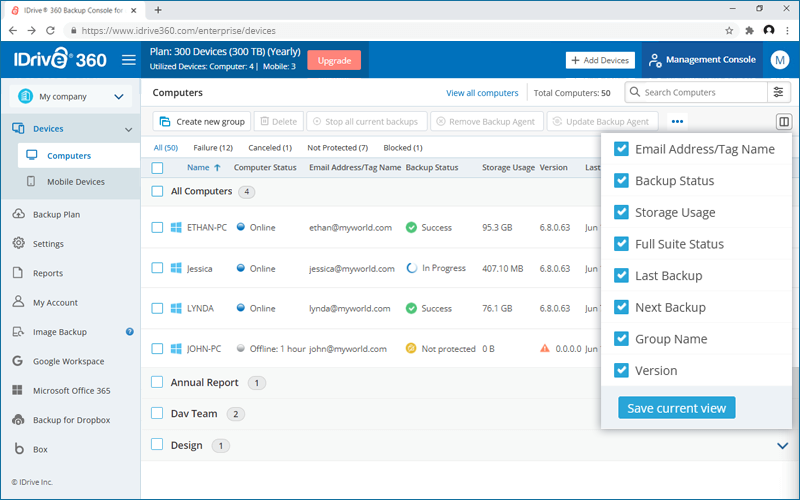The image size is (800, 500).
Task: Open the Management Console
Action: pyautogui.click(x=702, y=60)
